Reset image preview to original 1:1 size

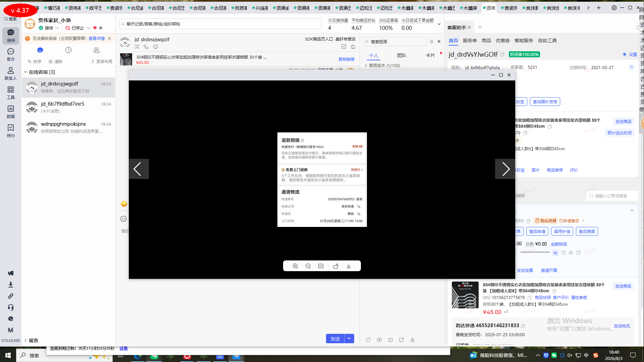[321, 266]
